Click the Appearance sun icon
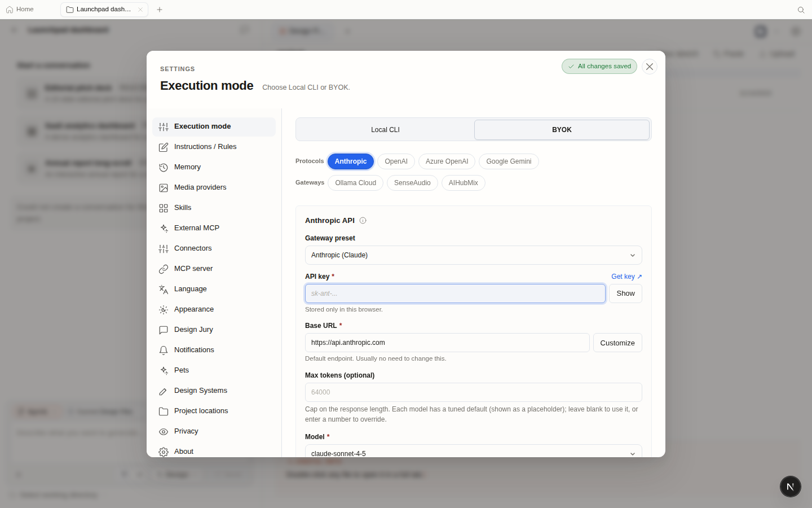The width and height of the screenshot is (812, 508). point(164,310)
